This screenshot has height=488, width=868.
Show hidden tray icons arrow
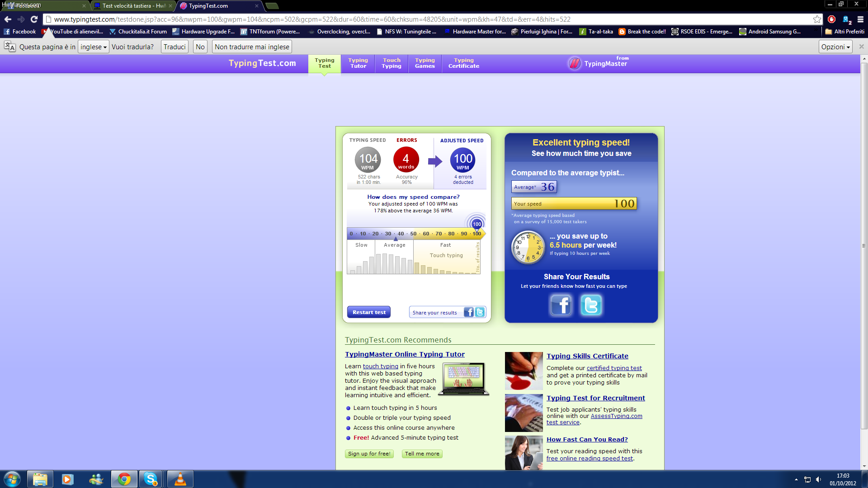click(796, 479)
